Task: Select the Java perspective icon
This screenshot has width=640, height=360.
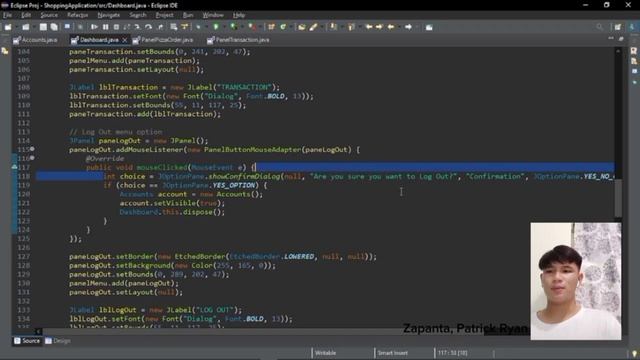Action: click(632, 27)
